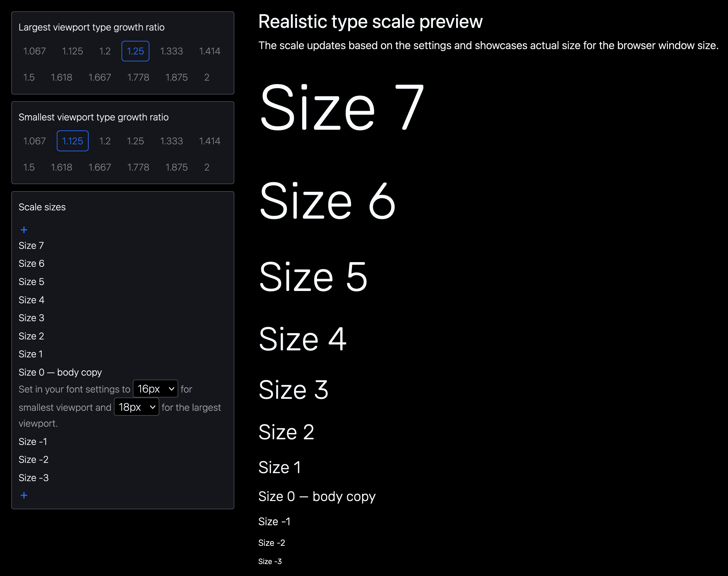This screenshot has height=576, width=728.
Task: Click the Size -2 preview sample text
Action: [272, 543]
